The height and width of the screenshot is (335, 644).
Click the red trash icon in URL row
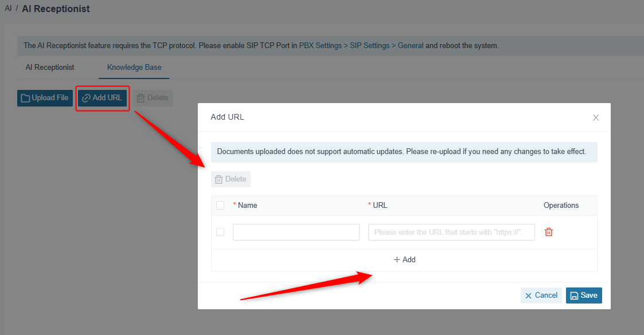548,232
